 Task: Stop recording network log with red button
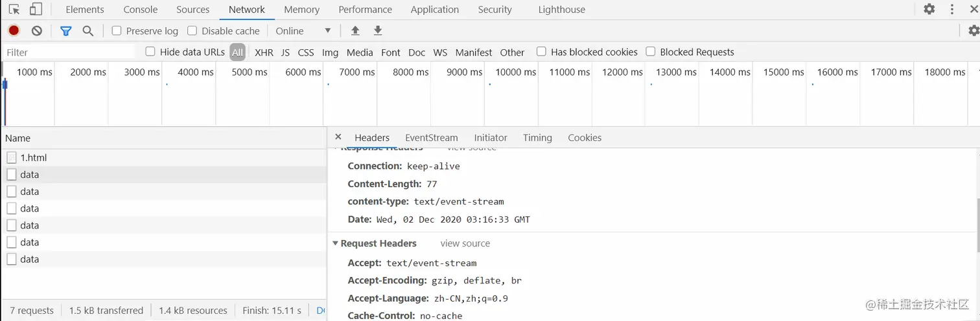14,30
